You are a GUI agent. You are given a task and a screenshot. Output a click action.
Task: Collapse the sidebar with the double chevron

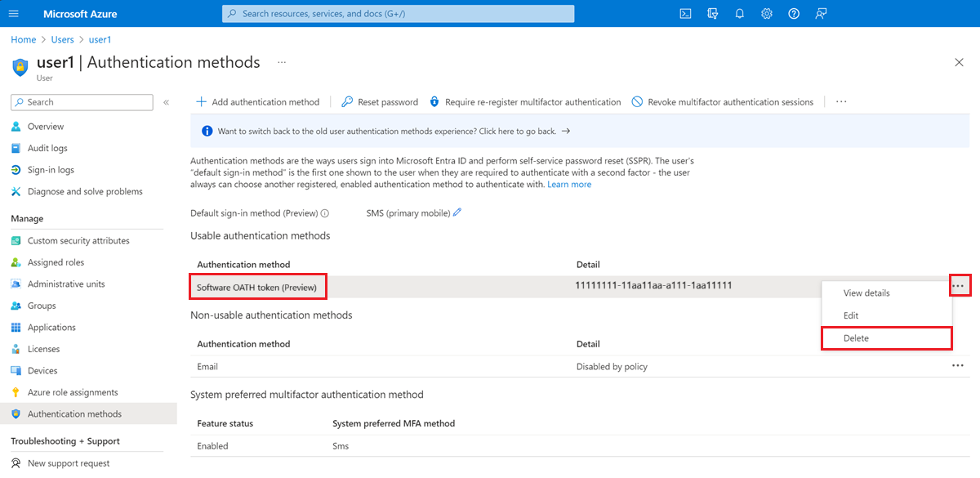click(166, 101)
